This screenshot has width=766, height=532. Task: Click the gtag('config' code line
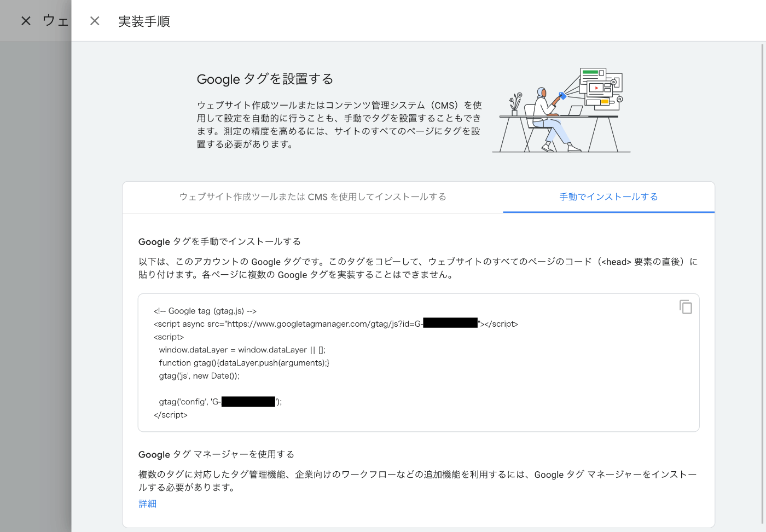coord(220,402)
